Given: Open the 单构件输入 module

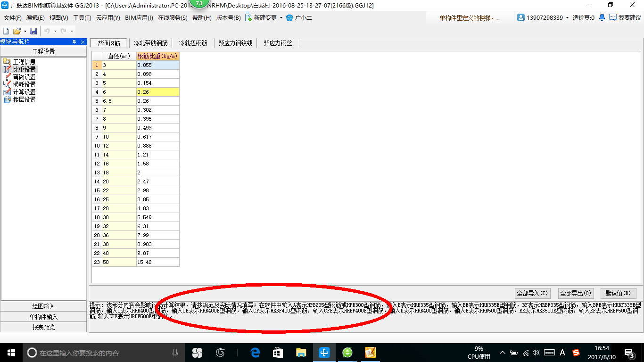Looking at the screenshot, I should coord(43,317).
